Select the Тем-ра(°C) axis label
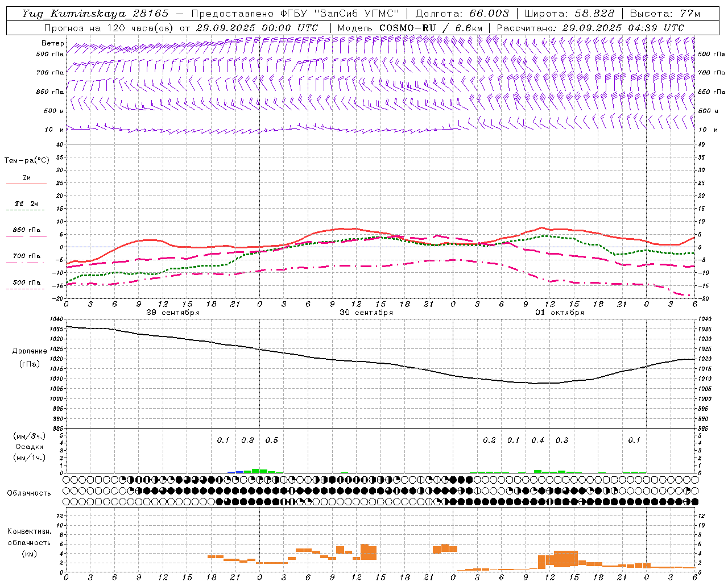Screen dimensions: 728x582 pyautogui.click(x=27, y=161)
